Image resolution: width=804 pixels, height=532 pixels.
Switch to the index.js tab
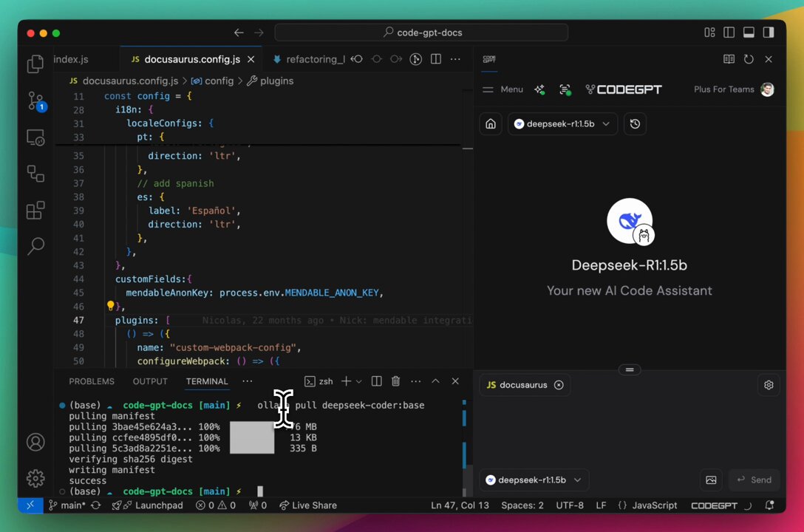point(71,59)
